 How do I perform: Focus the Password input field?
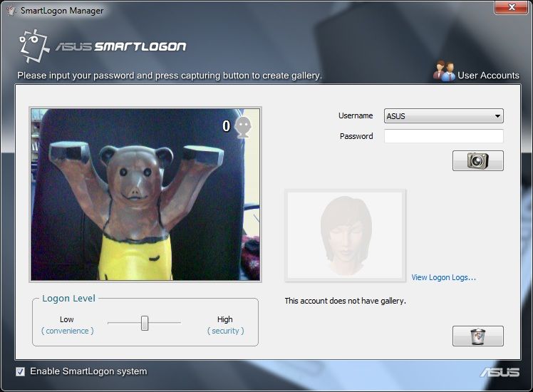[443, 136]
